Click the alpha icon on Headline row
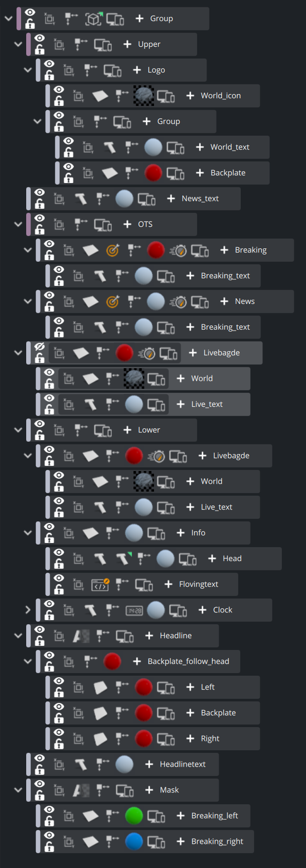The image size is (306, 868). (81, 636)
